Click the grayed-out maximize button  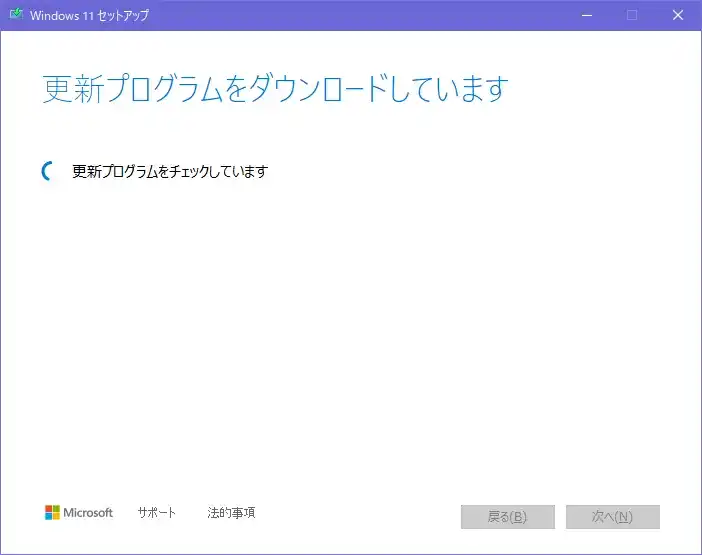[x=631, y=15]
